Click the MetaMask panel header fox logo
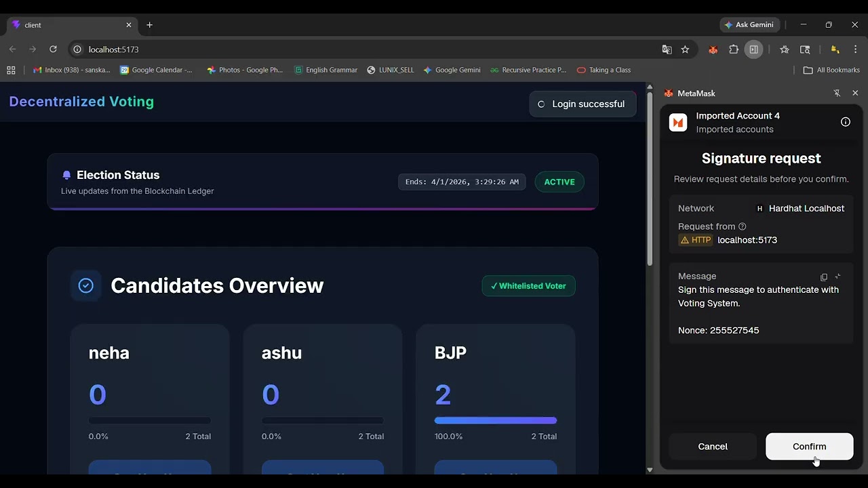The image size is (868, 488). pyautogui.click(x=669, y=94)
